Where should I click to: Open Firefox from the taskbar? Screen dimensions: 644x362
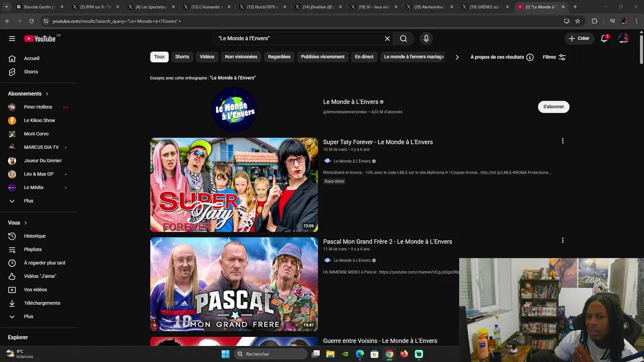(404, 354)
